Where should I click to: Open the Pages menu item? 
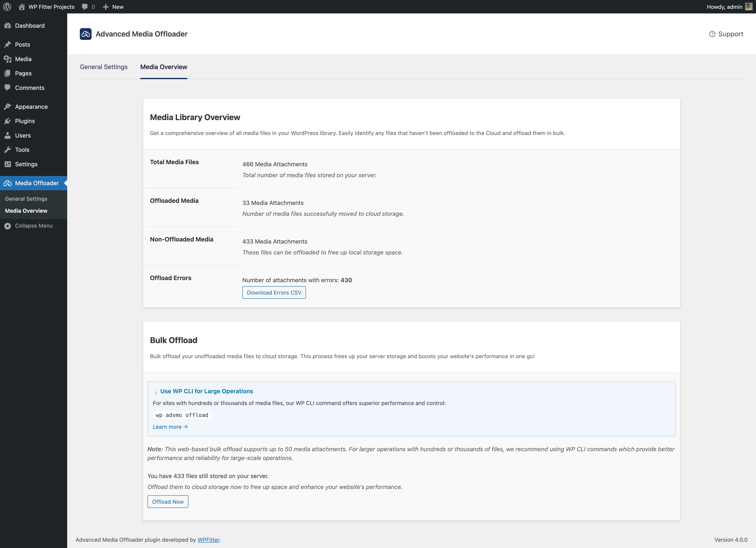click(33, 73)
